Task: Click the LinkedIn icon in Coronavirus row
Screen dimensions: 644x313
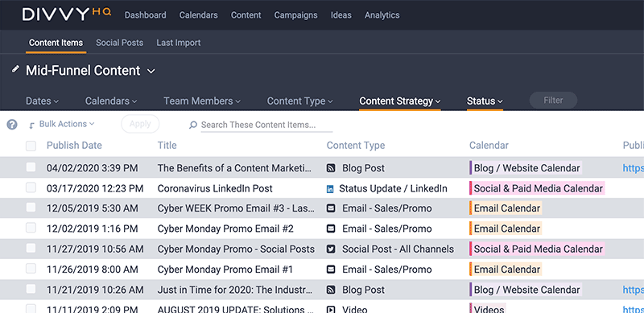Action: click(x=330, y=189)
